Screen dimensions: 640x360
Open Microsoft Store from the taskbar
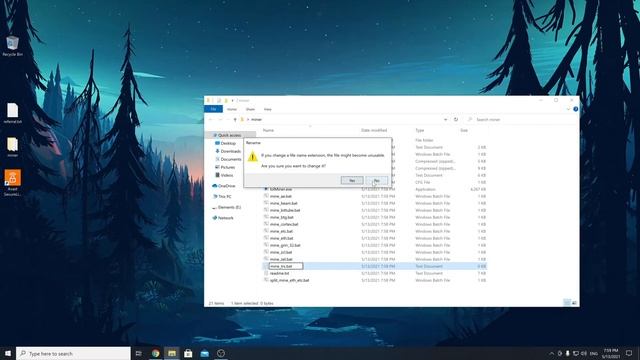[x=188, y=353]
